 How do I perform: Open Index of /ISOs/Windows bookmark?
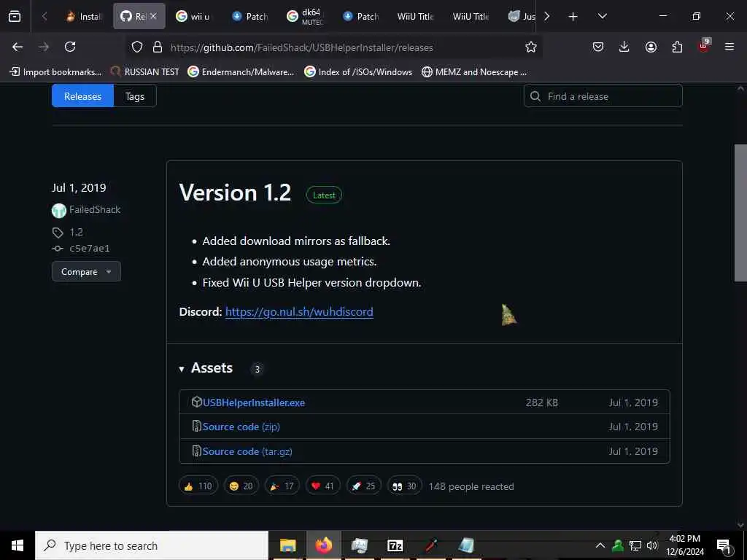[x=358, y=72]
